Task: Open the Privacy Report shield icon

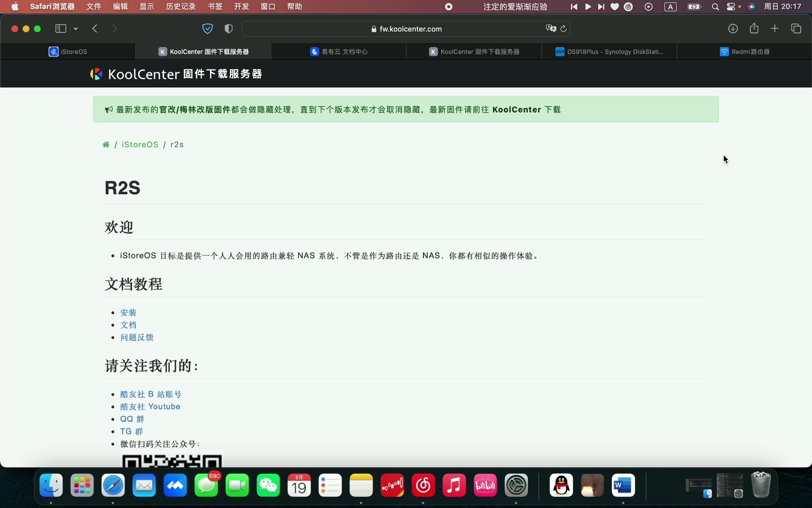Action: click(x=228, y=29)
